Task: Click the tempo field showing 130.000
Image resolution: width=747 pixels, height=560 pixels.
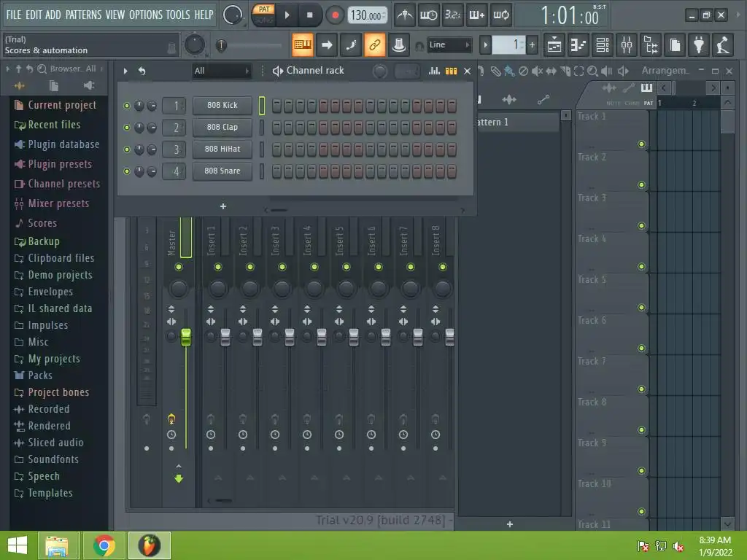Action: [367, 15]
